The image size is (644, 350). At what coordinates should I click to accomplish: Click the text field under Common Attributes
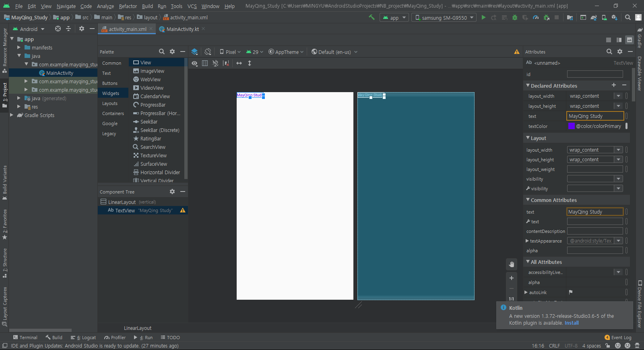(595, 212)
